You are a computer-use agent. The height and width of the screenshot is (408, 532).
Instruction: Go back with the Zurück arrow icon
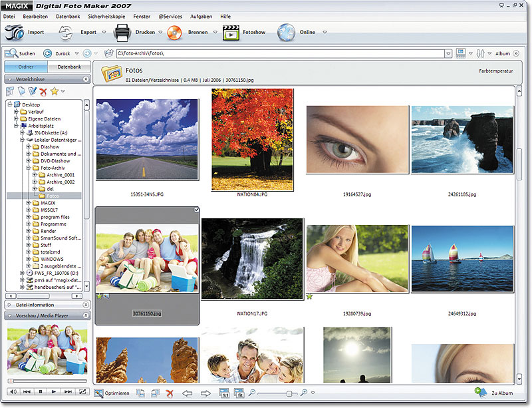coord(47,53)
